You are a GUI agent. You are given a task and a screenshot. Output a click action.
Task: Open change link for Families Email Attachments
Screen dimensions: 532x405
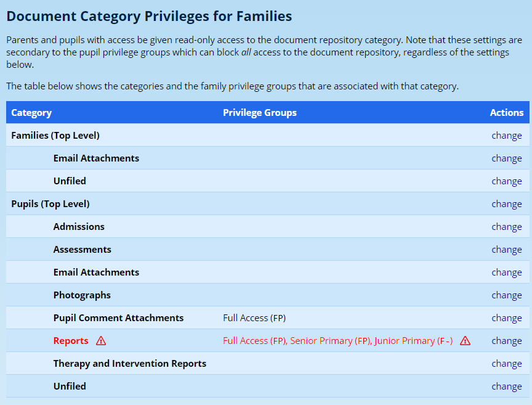click(x=506, y=158)
